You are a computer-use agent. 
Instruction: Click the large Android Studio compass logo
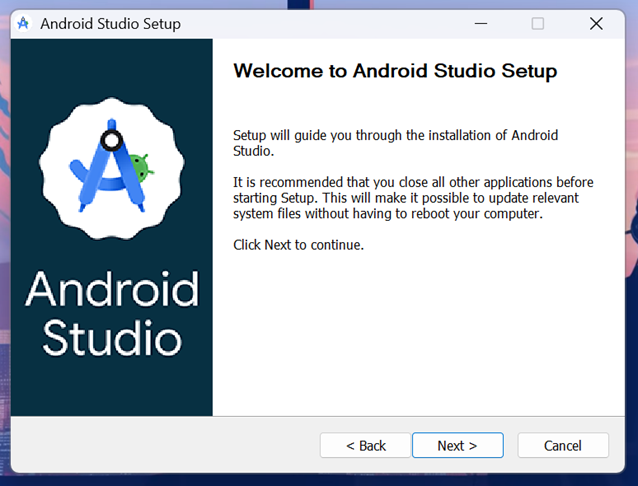(111, 168)
